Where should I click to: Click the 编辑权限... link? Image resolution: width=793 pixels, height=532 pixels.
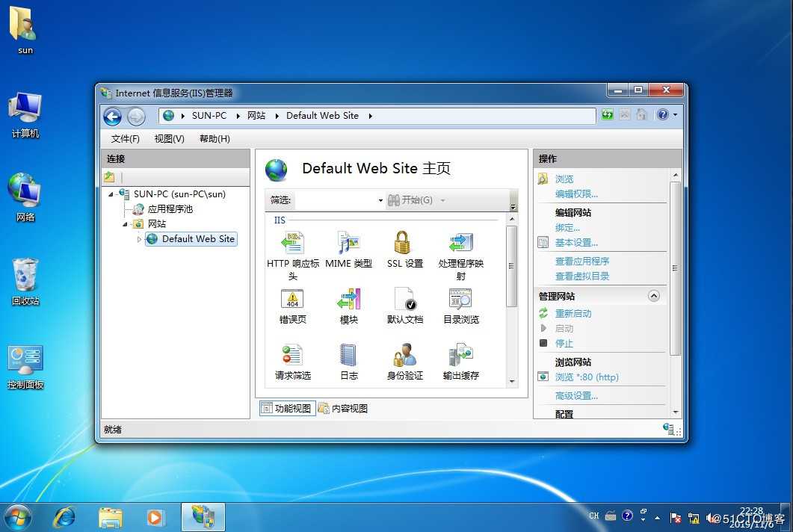pos(576,194)
